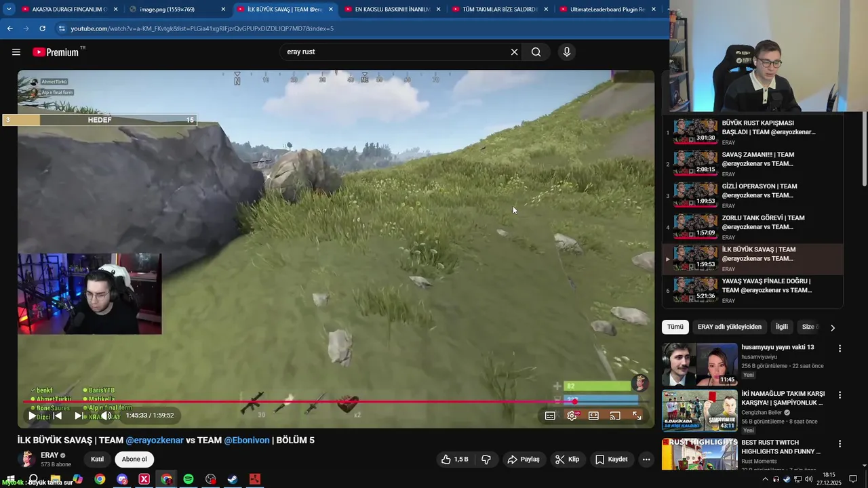Clear the 'eray rust' search text

(x=514, y=52)
